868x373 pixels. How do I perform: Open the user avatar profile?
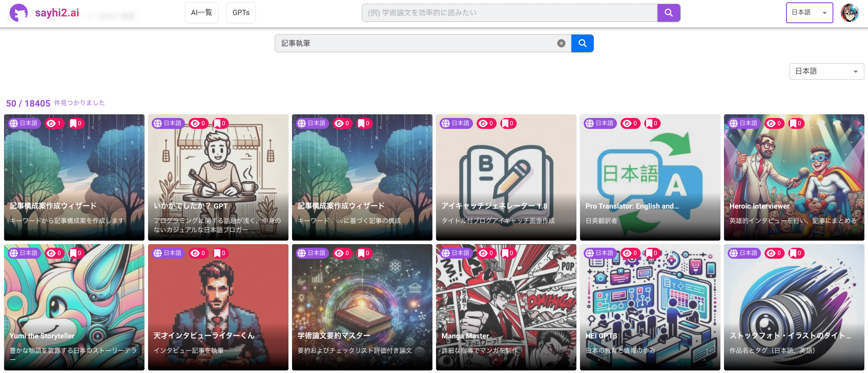click(850, 13)
